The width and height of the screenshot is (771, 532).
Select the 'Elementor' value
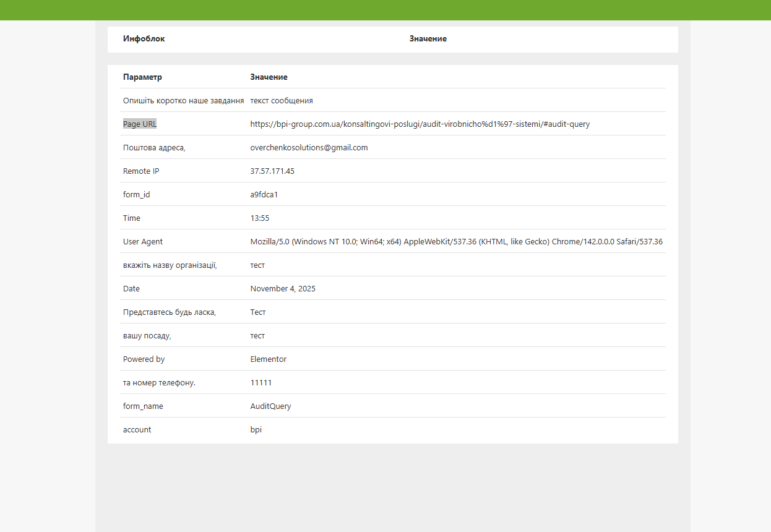pyautogui.click(x=269, y=359)
